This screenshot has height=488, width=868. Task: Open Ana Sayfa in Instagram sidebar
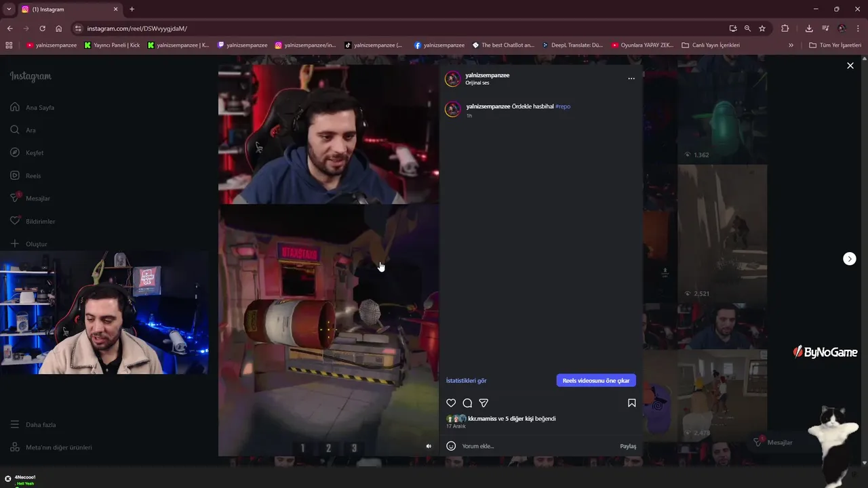(33, 107)
